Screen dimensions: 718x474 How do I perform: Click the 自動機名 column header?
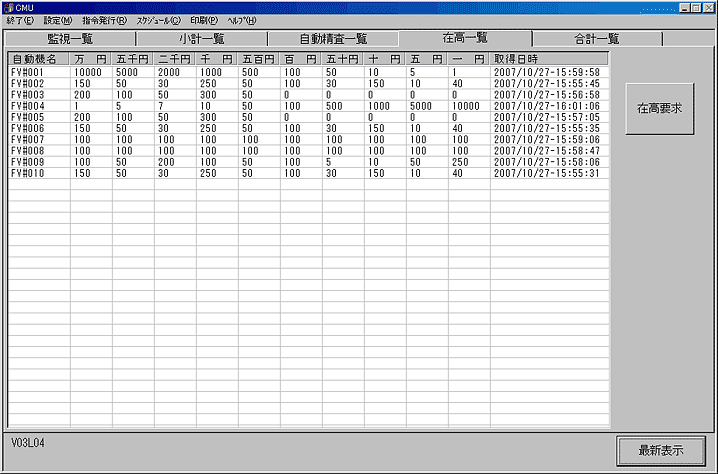pos(38,59)
